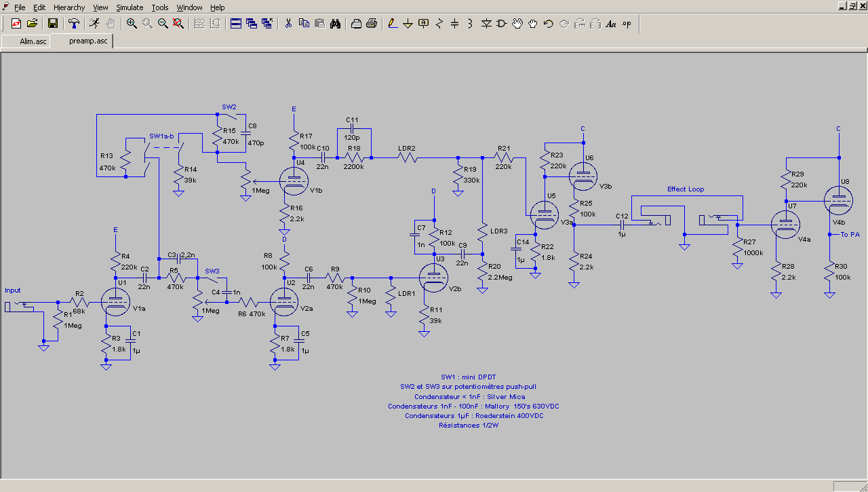The image size is (868, 492).
Task: Expand the Tools menu
Action: [160, 7]
